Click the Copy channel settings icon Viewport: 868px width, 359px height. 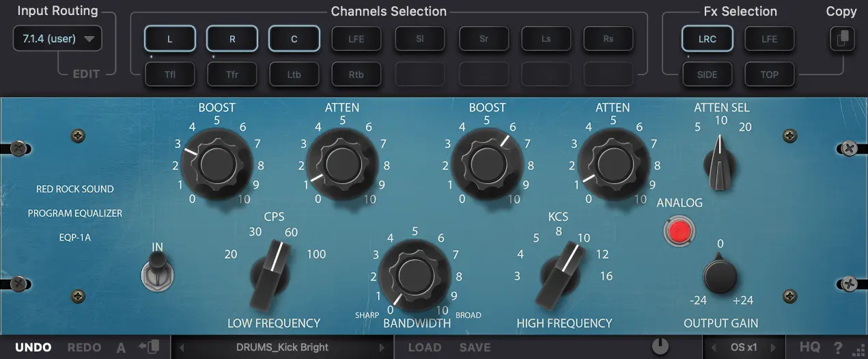(841, 39)
